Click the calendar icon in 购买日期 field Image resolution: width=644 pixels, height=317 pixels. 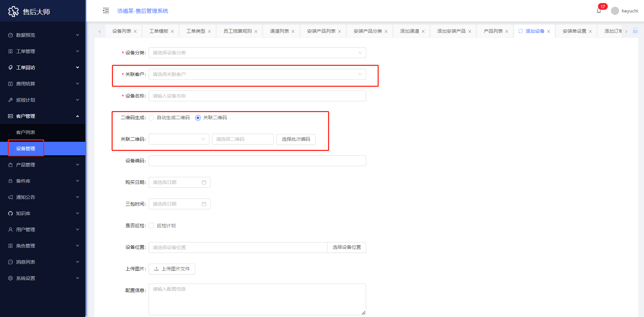(x=204, y=182)
